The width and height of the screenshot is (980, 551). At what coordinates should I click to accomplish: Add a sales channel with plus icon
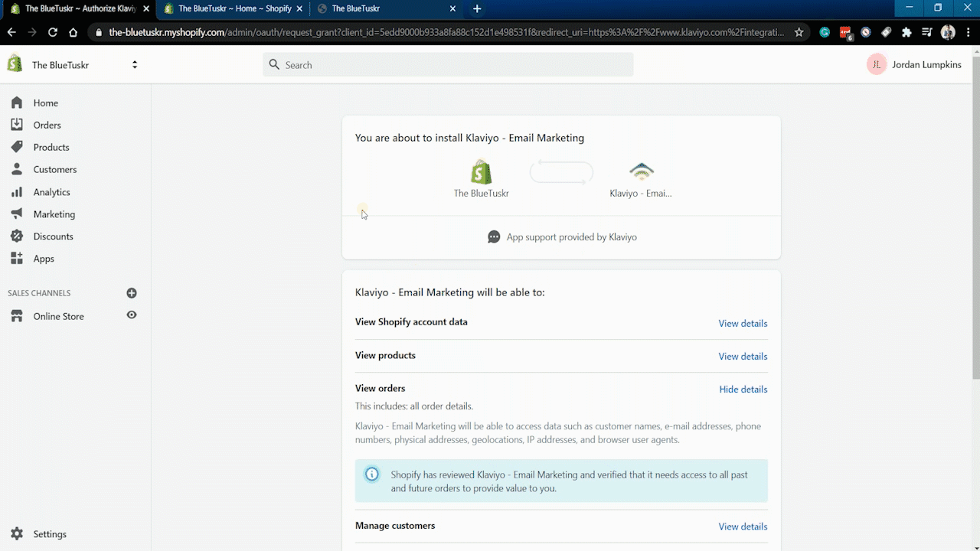click(132, 293)
